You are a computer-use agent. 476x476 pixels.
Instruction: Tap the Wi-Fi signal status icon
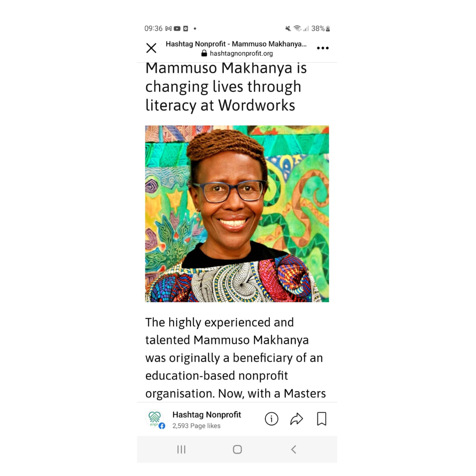click(x=297, y=29)
